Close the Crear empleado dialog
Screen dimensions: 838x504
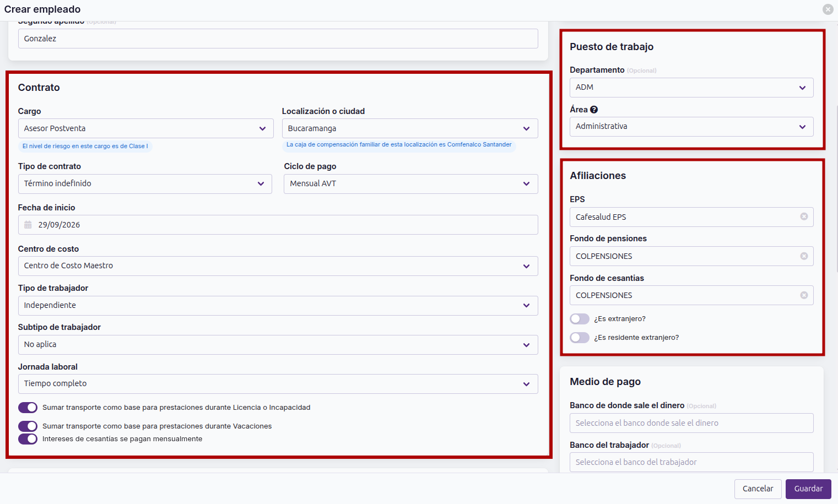(x=828, y=9)
